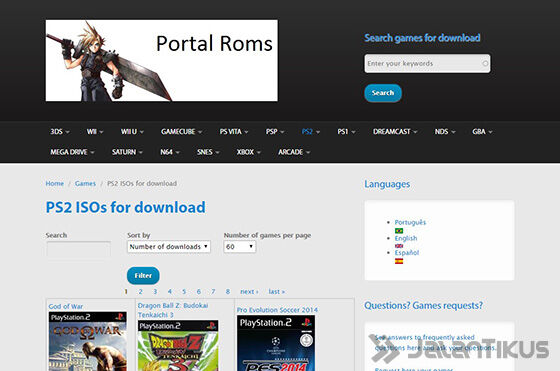Switch language to English
560x371 pixels.
(406, 238)
